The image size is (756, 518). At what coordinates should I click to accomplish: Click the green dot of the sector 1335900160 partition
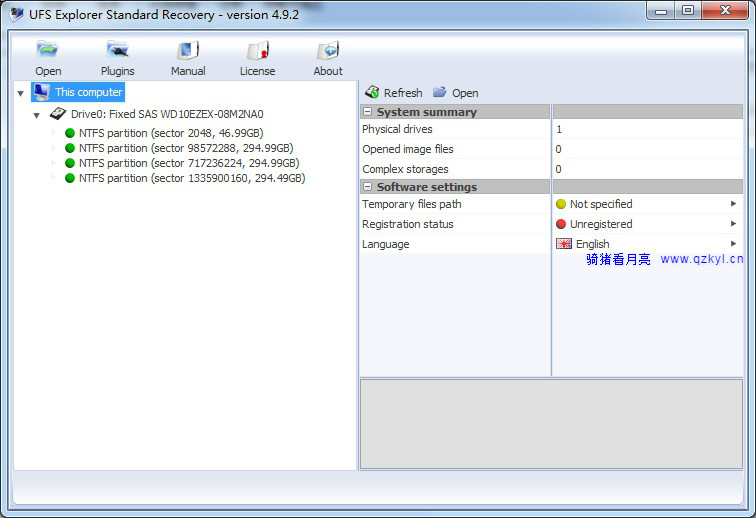click(x=70, y=178)
